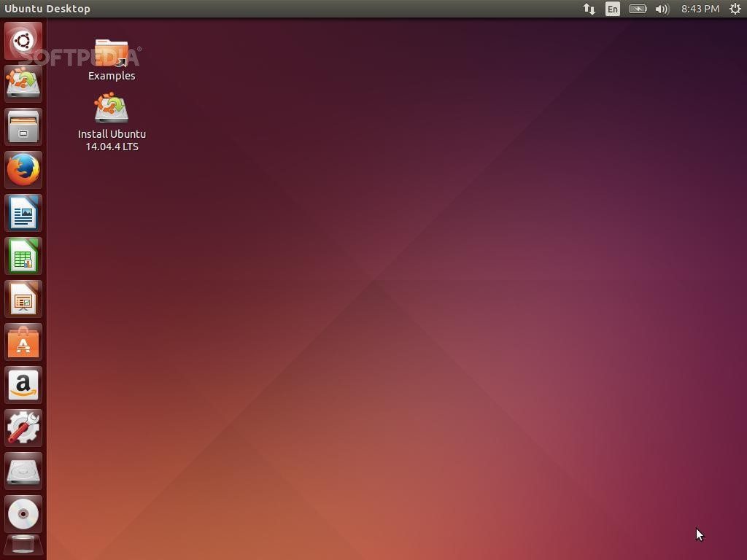Viewport: 747px width, 560px height.
Task: Open LibreOffice Impress presentation
Action: [23, 299]
